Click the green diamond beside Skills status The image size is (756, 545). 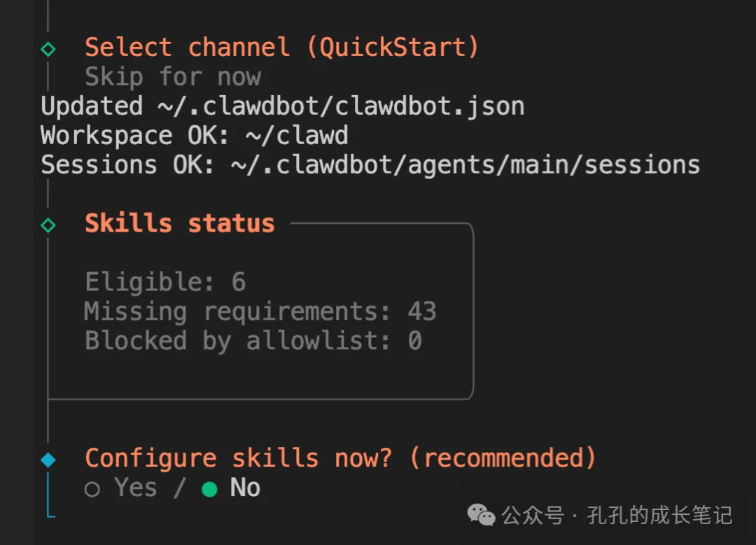pyautogui.click(x=48, y=225)
